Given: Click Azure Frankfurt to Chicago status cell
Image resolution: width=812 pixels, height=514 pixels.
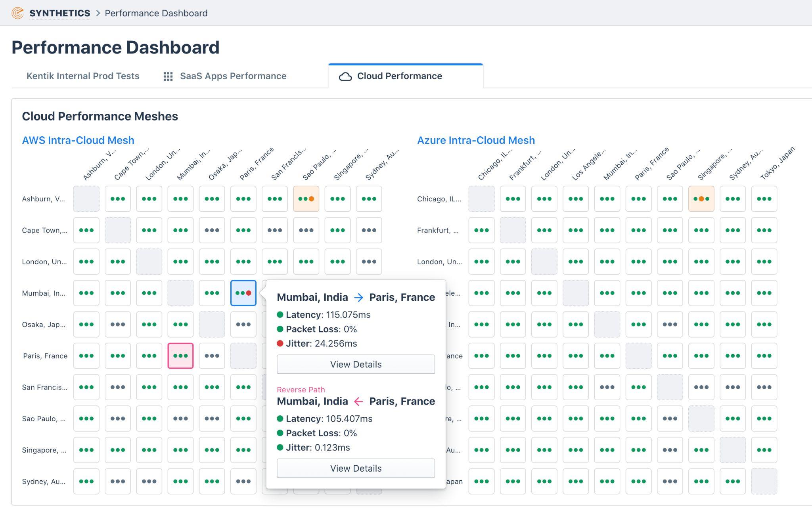Looking at the screenshot, I should pyautogui.click(x=481, y=230).
